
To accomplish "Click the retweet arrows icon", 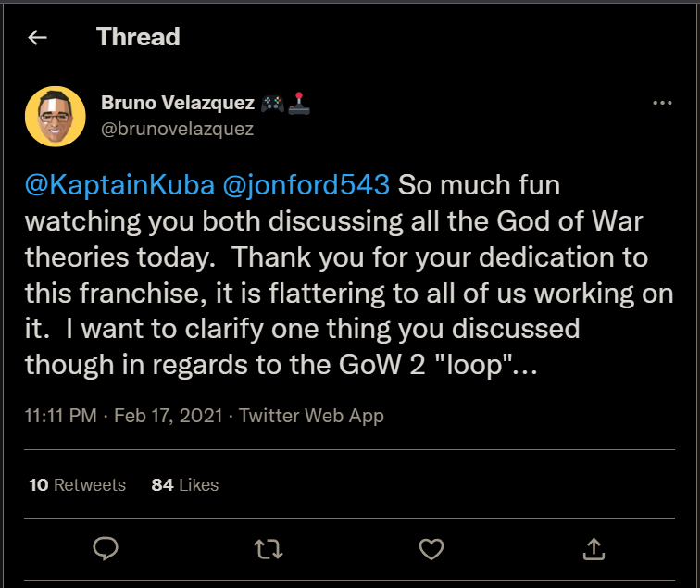I will tap(269, 549).
